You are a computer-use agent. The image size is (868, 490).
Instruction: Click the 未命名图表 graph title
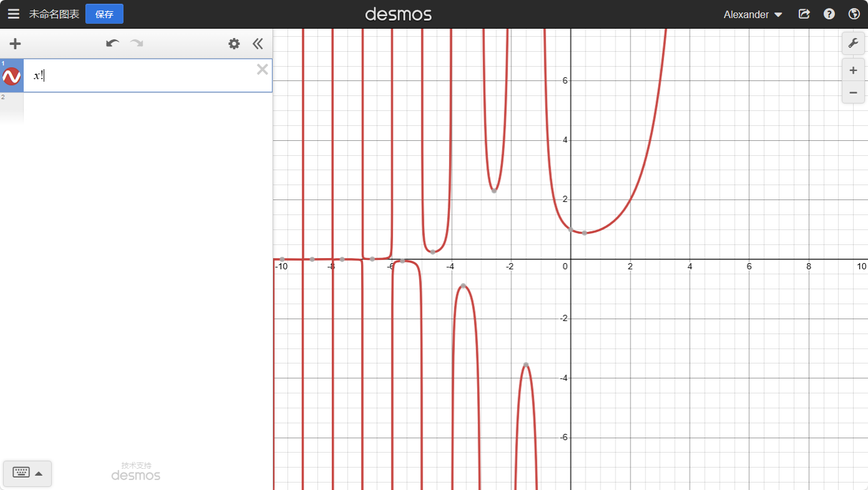54,14
